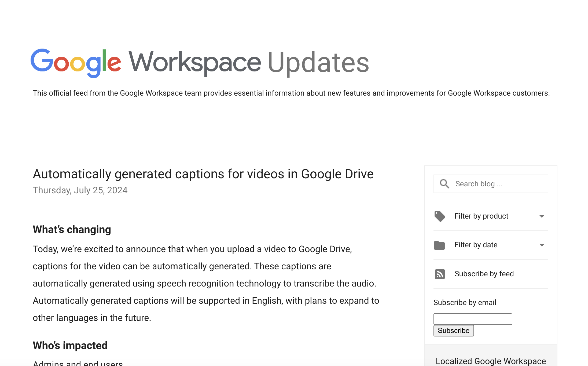
Task: Click the Who's impacted heading
Action: point(70,346)
